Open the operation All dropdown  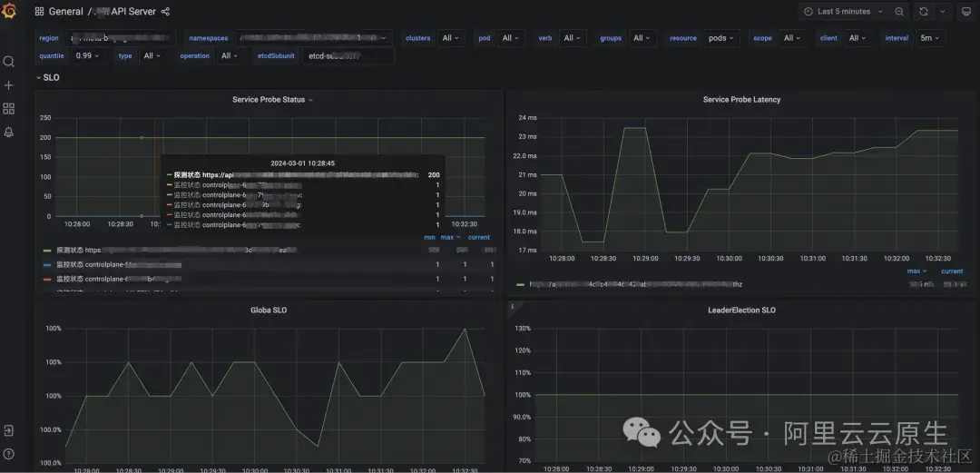pyautogui.click(x=230, y=55)
